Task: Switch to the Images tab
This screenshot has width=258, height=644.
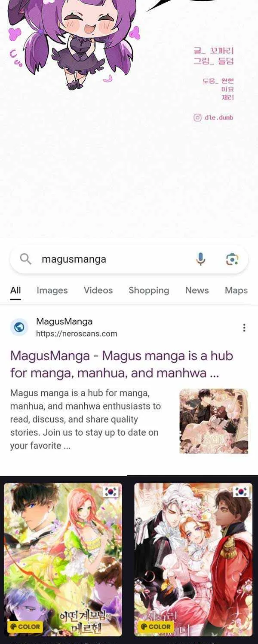Action: [x=52, y=291]
